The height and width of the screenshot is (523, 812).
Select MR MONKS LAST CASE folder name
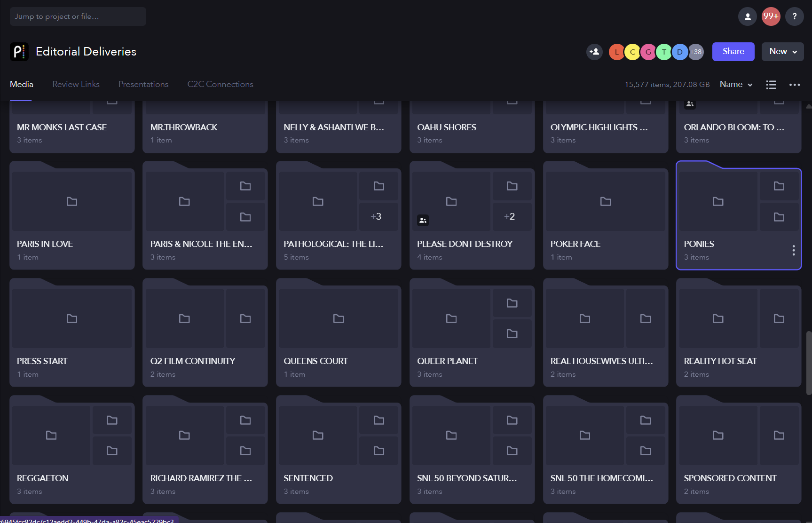tap(62, 127)
